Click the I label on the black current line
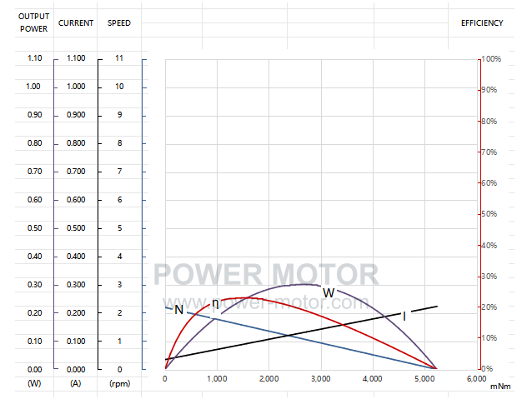 [x=404, y=317]
